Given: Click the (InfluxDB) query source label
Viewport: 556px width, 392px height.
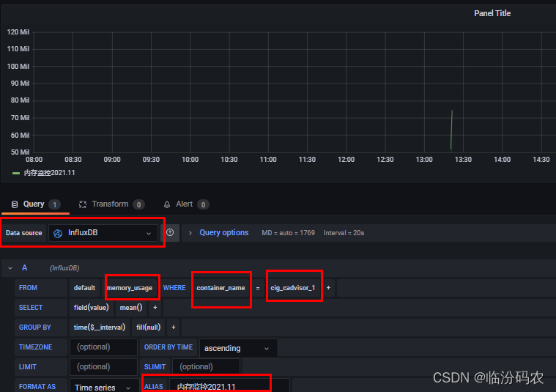Looking at the screenshot, I should pos(64,268).
